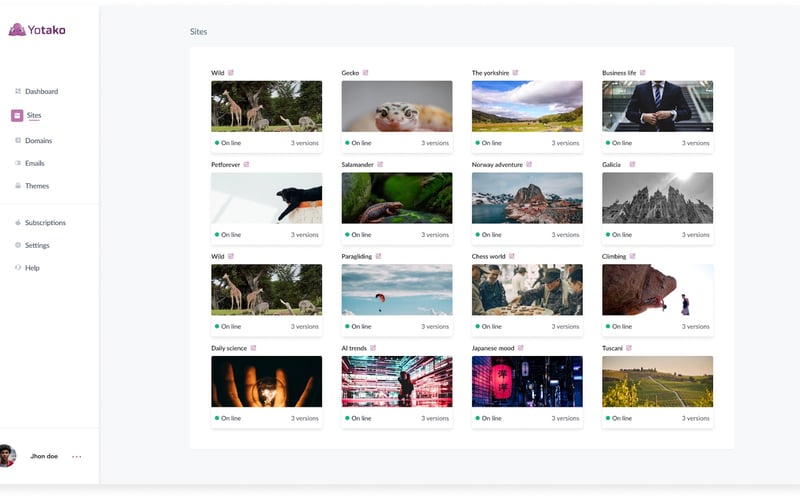
Task: Click the edit icon next to Petforever
Action: point(246,164)
